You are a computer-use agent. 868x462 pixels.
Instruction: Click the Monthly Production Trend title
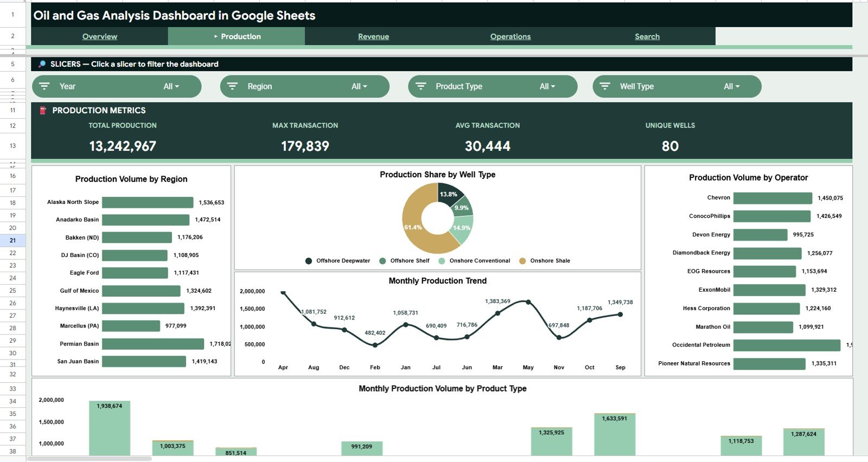pyautogui.click(x=438, y=281)
